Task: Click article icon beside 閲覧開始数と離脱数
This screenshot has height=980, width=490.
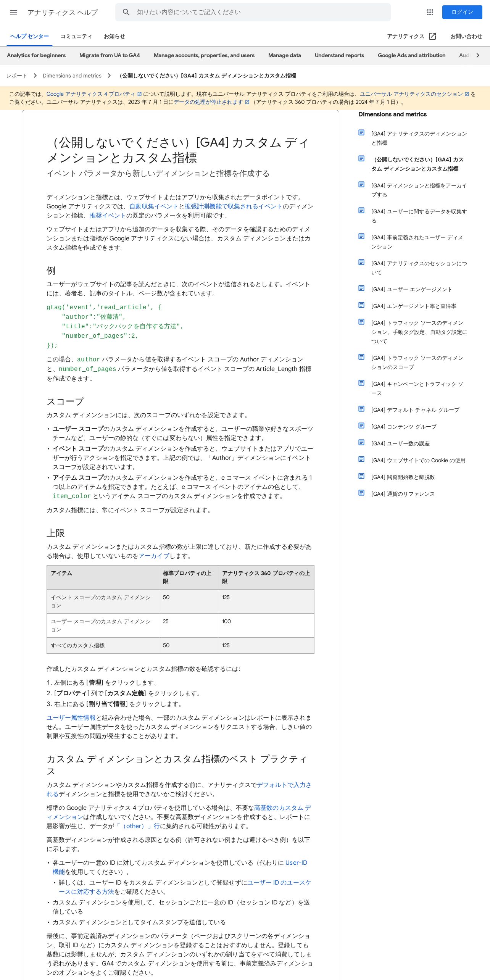Action: pos(361,476)
